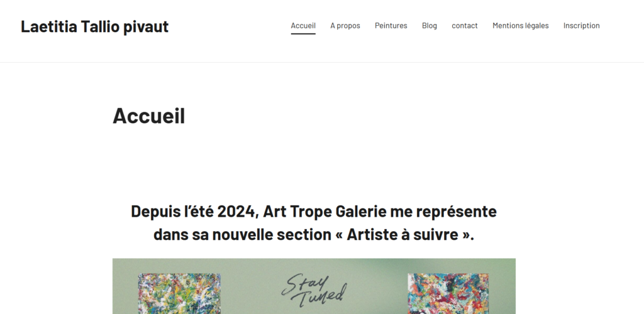Click the "Depuis l'été 2024" text
Viewport: 644px width, 314px height.
pyautogui.click(x=193, y=211)
